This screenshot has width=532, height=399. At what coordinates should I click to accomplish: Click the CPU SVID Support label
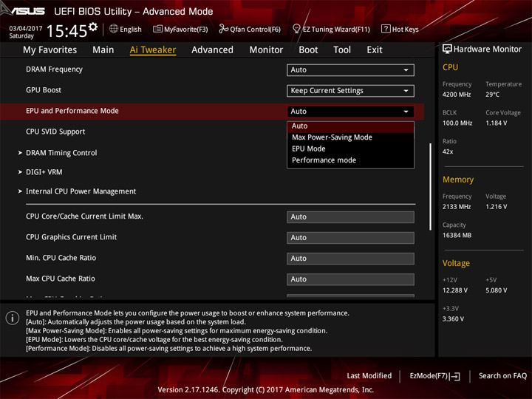(55, 132)
